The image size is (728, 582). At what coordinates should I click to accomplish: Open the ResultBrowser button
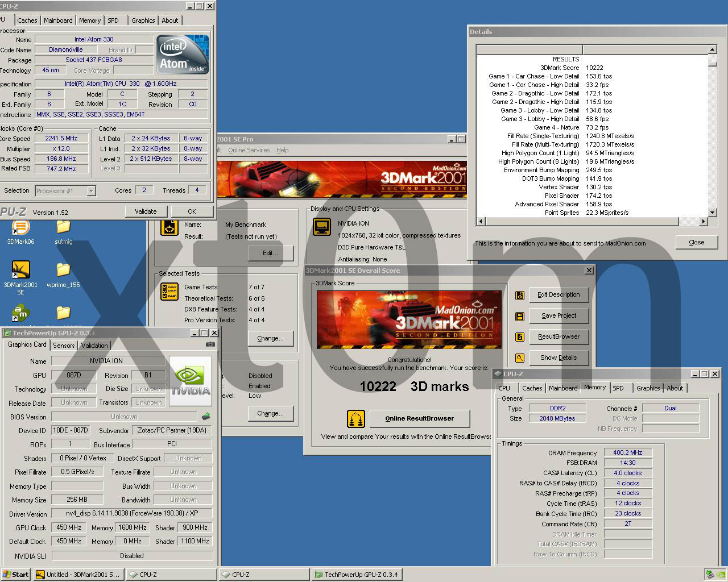[x=559, y=337]
